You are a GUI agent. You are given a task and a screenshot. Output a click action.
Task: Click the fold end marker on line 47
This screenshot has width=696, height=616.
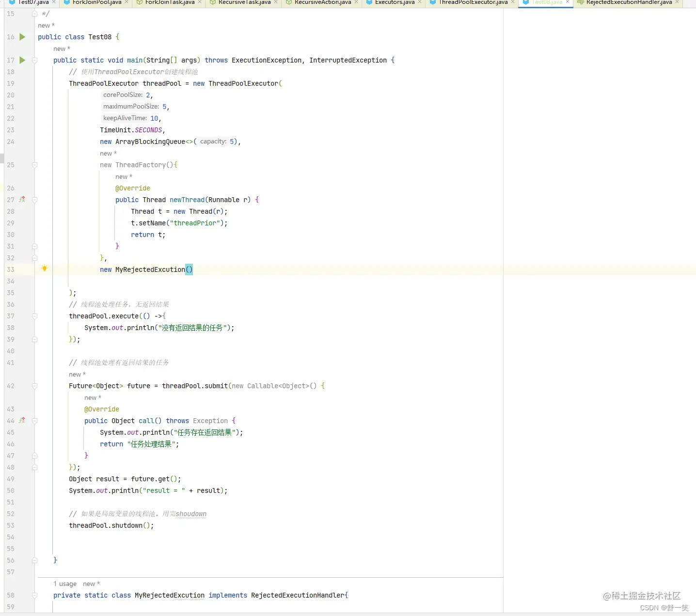pyautogui.click(x=34, y=456)
